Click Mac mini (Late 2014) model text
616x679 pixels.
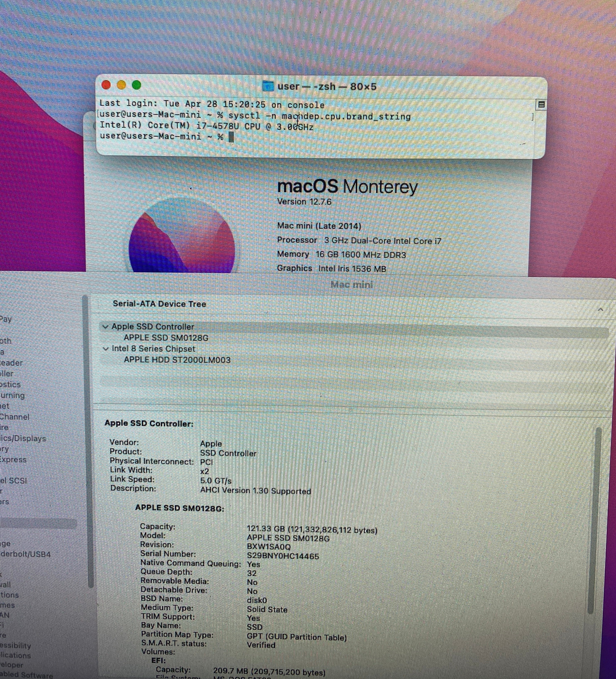(319, 226)
